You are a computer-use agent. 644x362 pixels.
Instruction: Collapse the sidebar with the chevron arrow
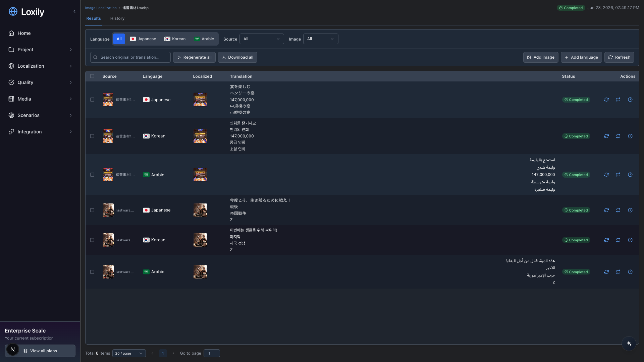pos(74,11)
